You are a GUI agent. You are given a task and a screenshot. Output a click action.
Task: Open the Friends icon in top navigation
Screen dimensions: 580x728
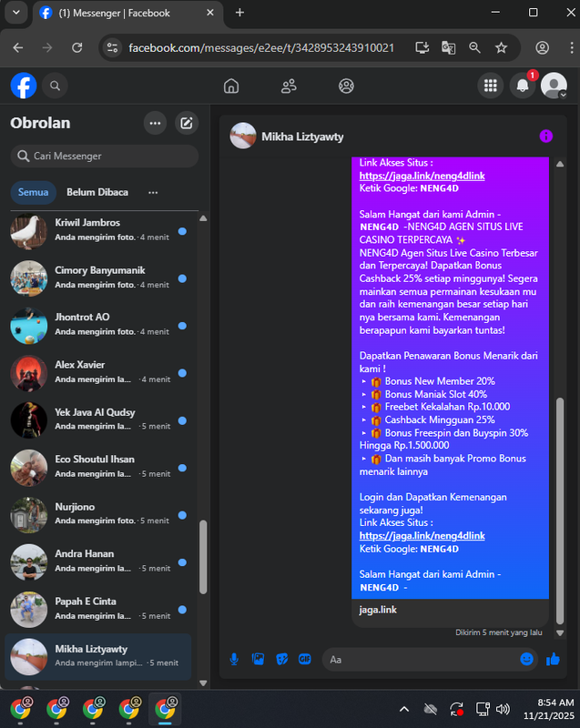289,86
